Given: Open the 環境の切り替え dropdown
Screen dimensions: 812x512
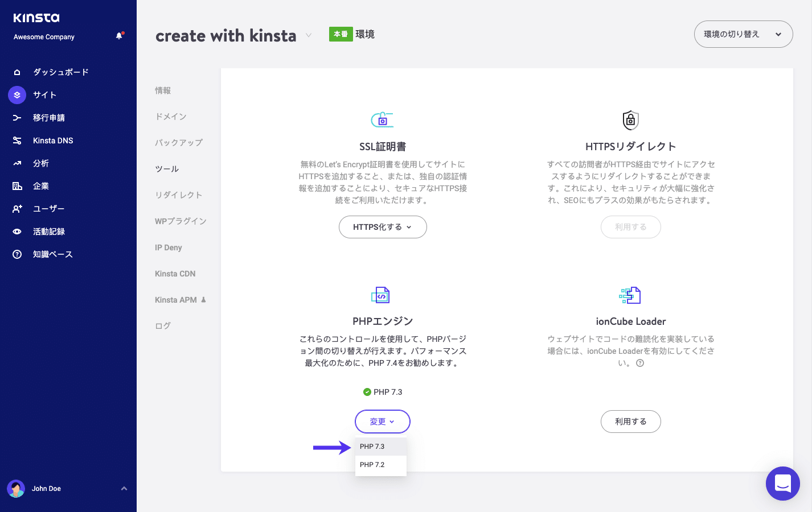Looking at the screenshot, I should coord(743,34).
